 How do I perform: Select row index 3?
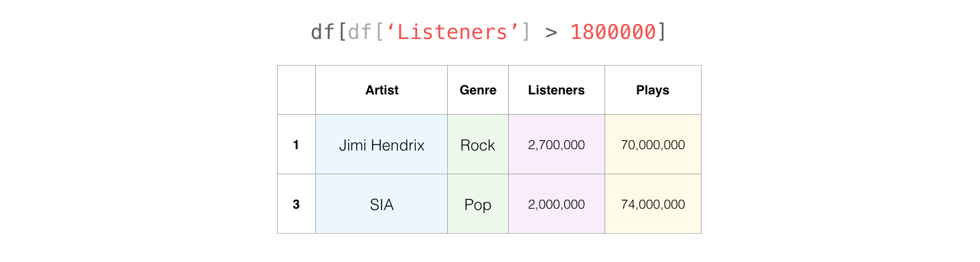tap(296, 204)
